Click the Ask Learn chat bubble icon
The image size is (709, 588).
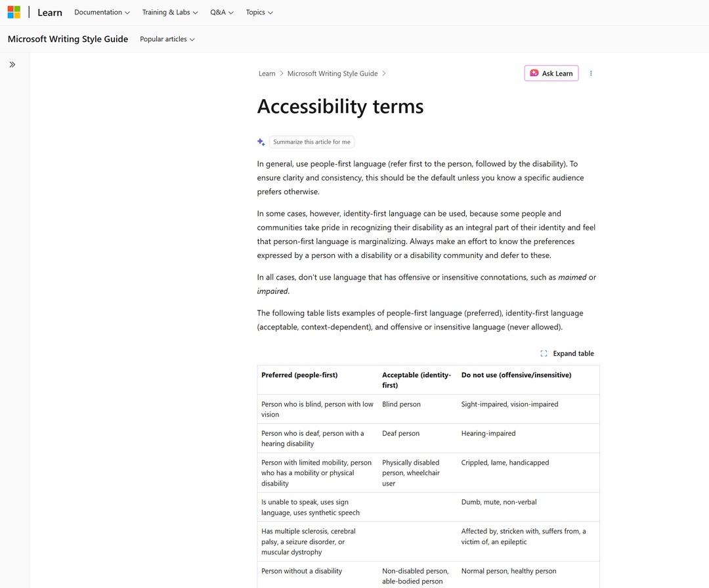[534, 73]
